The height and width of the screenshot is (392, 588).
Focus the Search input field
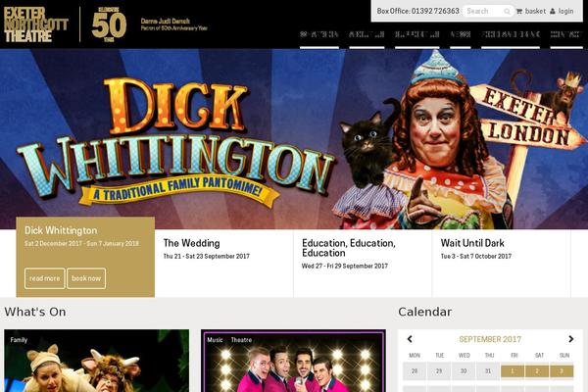click(x=484, y=11)
